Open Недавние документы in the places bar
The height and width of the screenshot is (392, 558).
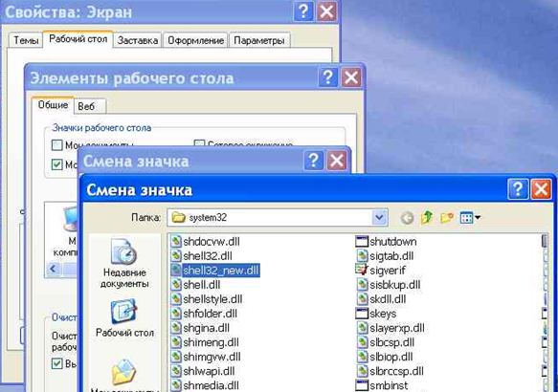(x=124, y=263)
